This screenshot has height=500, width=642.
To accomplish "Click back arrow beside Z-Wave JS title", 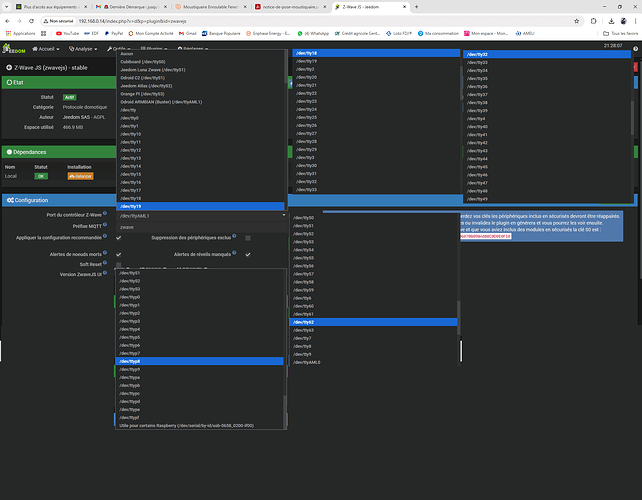I will point(9,68).
